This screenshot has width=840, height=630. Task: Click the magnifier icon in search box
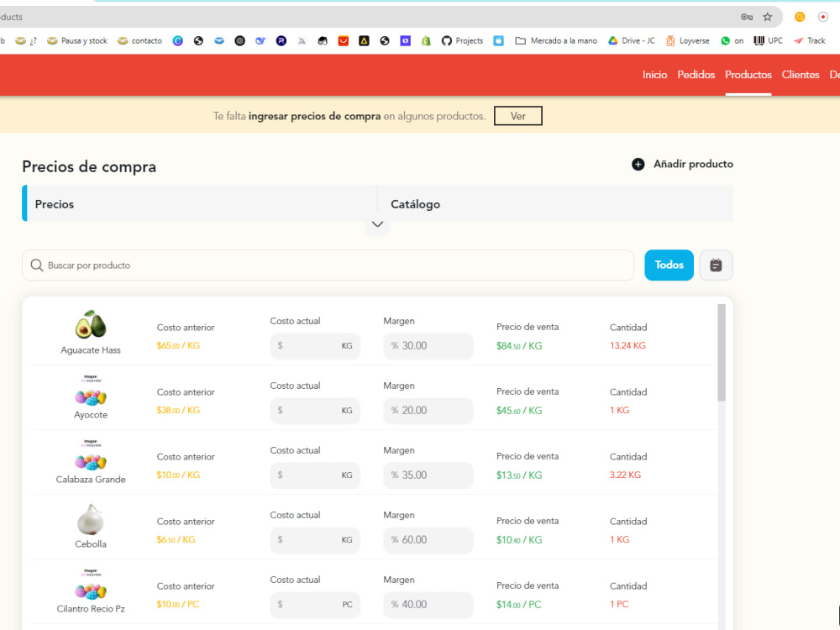pyautogui.click(x=36, y=265)
